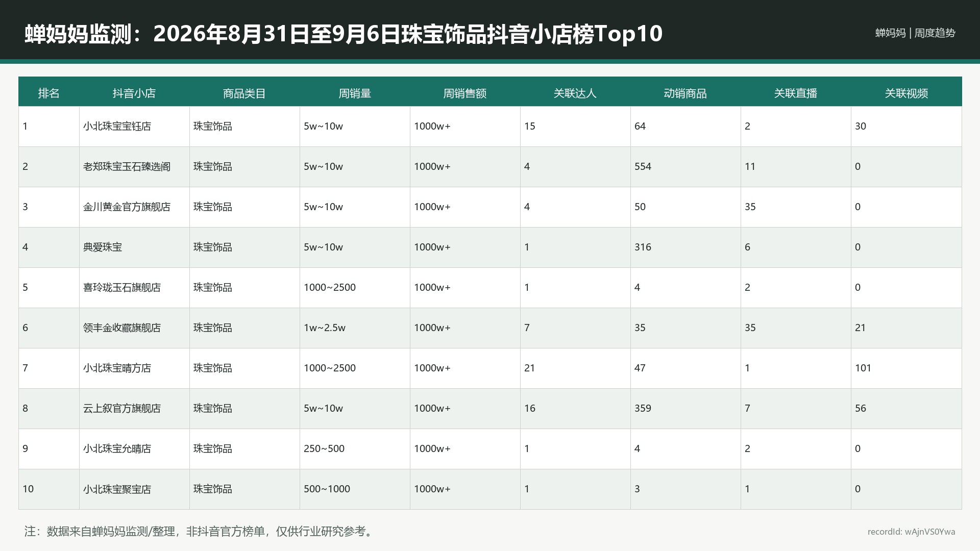Click 关联直播 value 6 in 典爱珠宝 row

pos(748,247)
